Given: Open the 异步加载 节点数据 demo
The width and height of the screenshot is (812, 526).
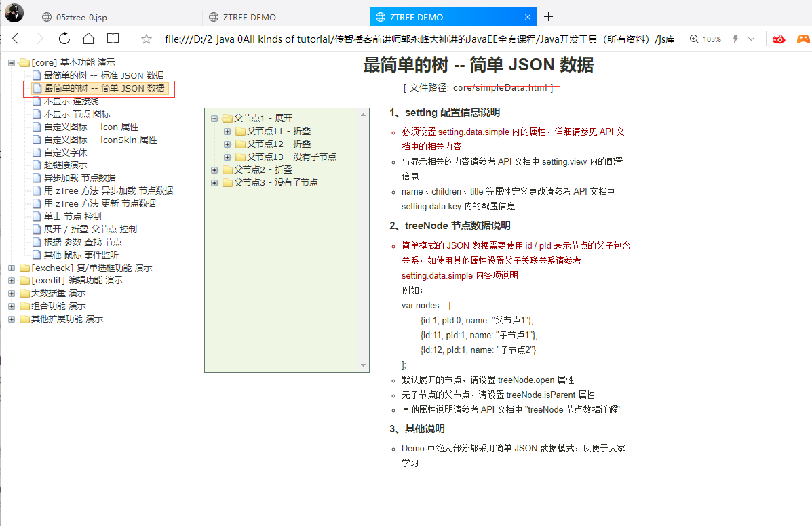Looking at the screenshot, I should coord(80,178).
